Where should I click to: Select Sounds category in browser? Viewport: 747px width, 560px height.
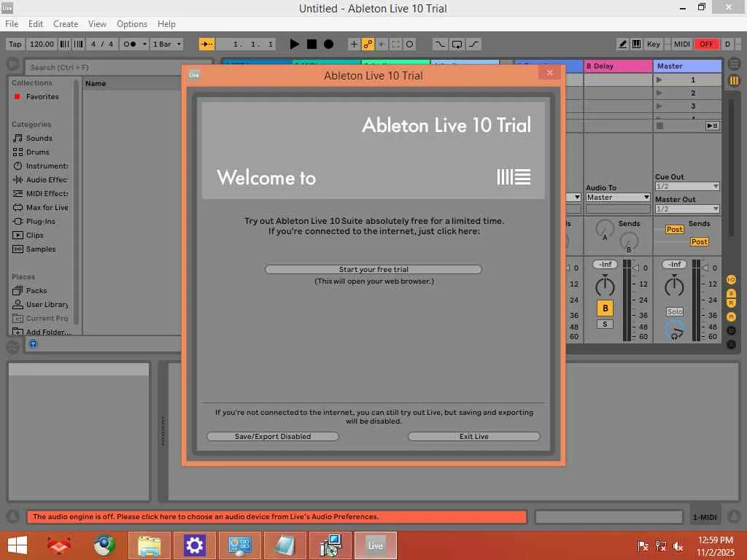39,138
